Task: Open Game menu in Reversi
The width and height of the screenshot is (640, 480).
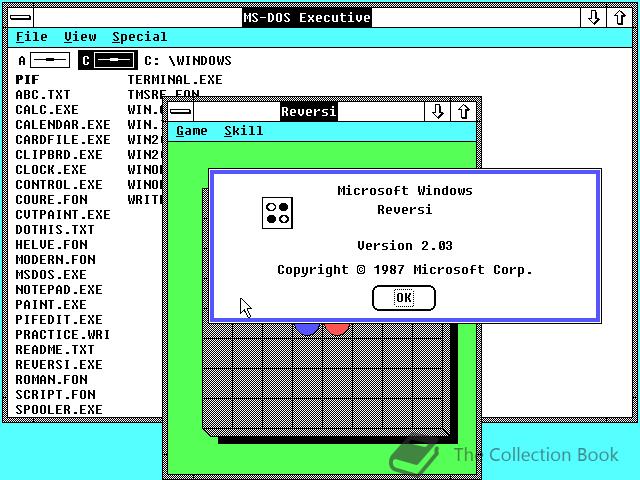Action: tap(191, 131)
